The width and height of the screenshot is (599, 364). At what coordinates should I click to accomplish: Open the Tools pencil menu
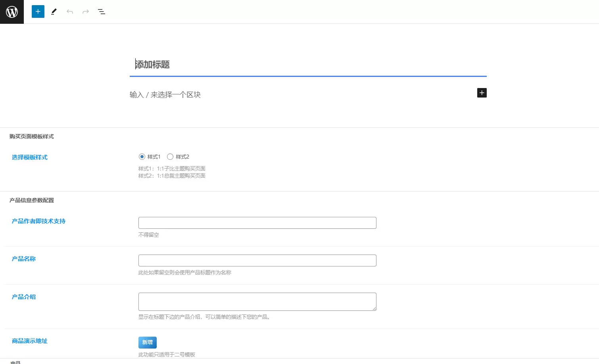pos(54,11)
